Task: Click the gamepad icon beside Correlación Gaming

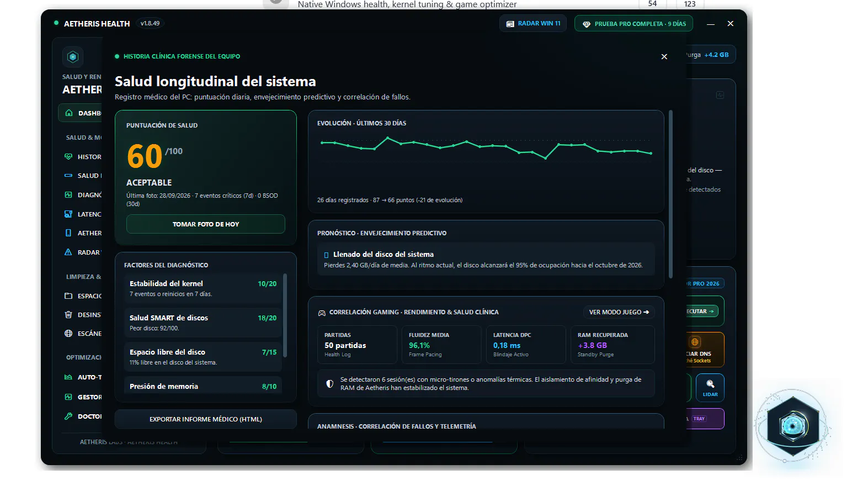Action: tap(322, 313)
